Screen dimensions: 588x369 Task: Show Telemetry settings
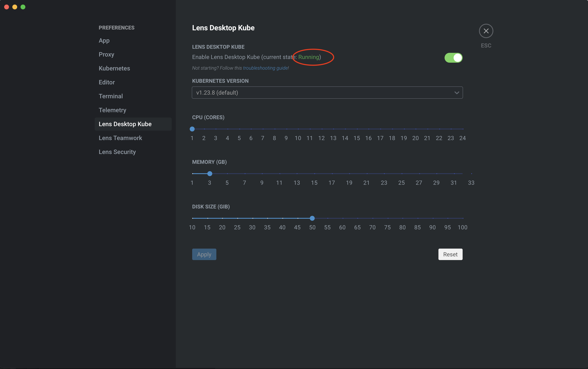(x=112, y=110)
